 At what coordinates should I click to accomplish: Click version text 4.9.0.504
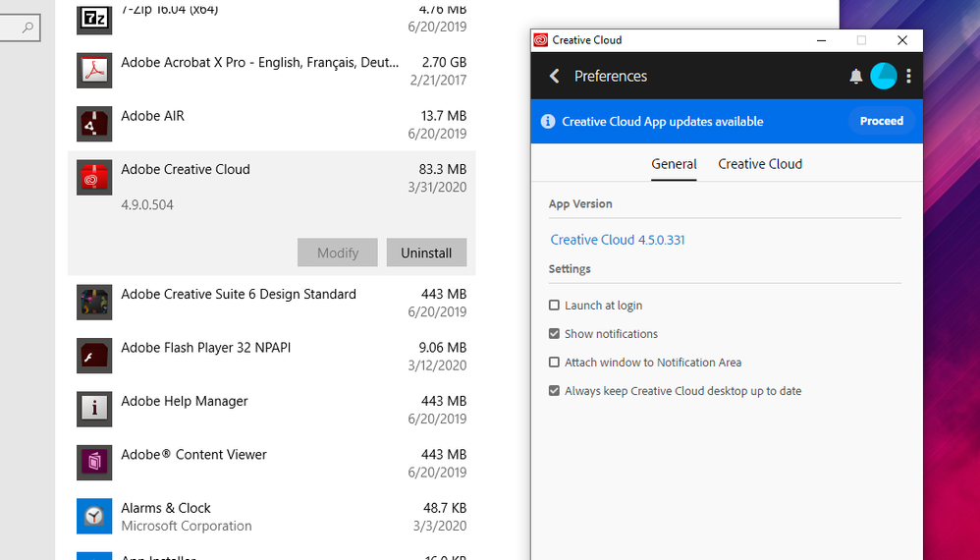click(147, 205)
